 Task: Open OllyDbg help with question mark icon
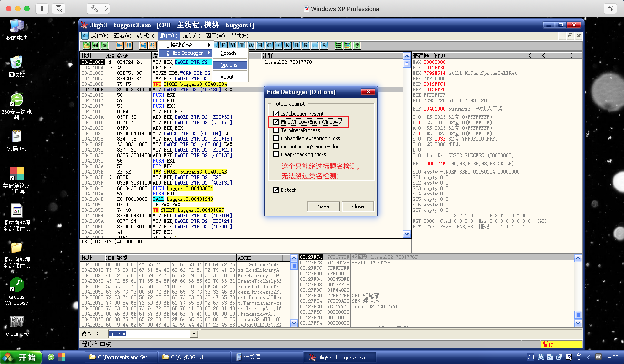[x=357, y=45]
